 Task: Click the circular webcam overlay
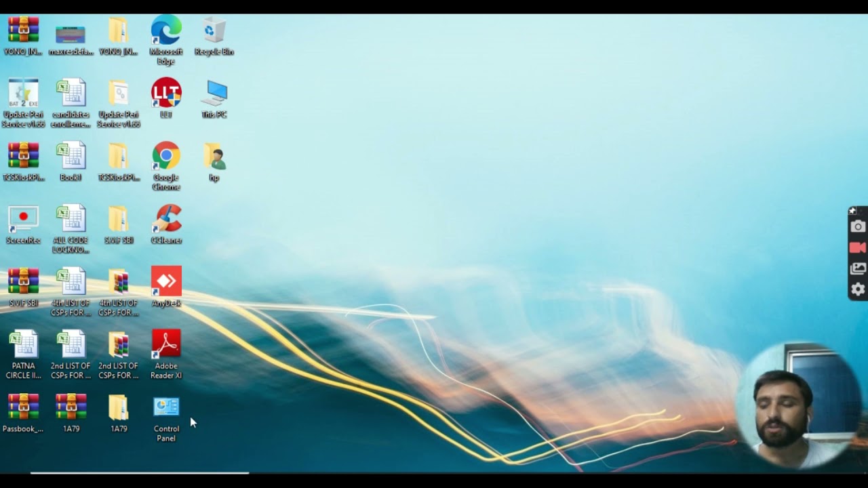click(798, 405)
